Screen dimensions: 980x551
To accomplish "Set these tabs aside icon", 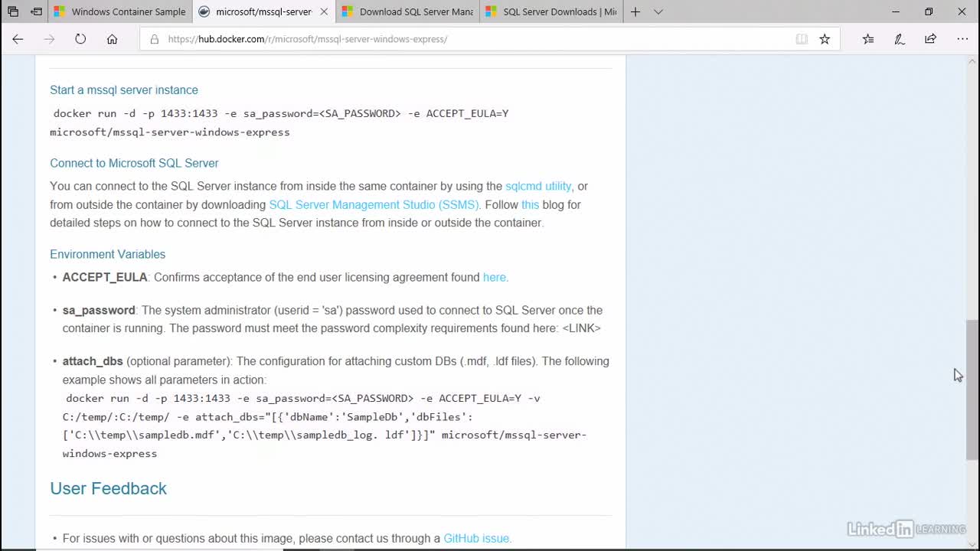I will tap(36, 11).
